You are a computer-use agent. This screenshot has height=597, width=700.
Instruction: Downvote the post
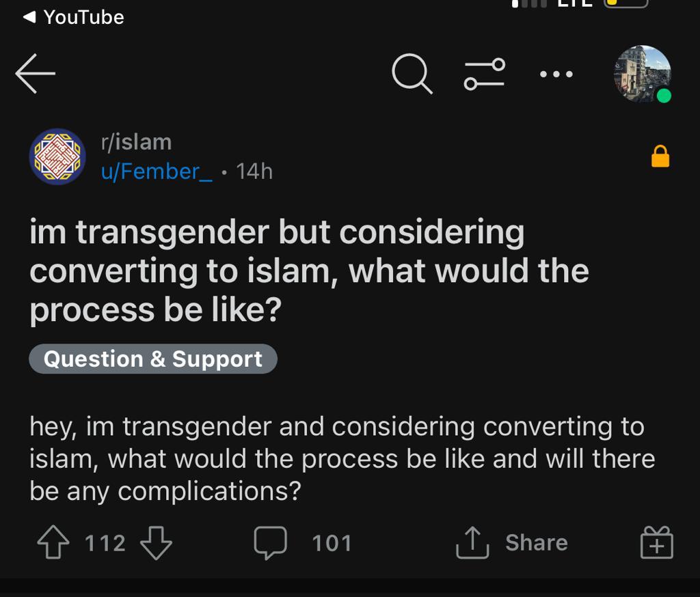click(x=156, y=543)
